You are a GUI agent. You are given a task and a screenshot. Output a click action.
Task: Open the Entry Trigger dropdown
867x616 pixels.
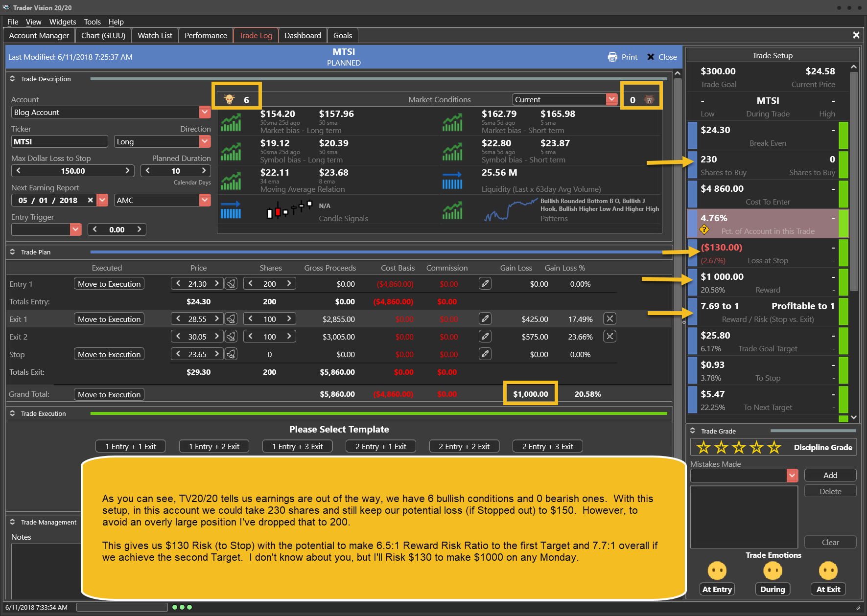click(x=75, y=229)
